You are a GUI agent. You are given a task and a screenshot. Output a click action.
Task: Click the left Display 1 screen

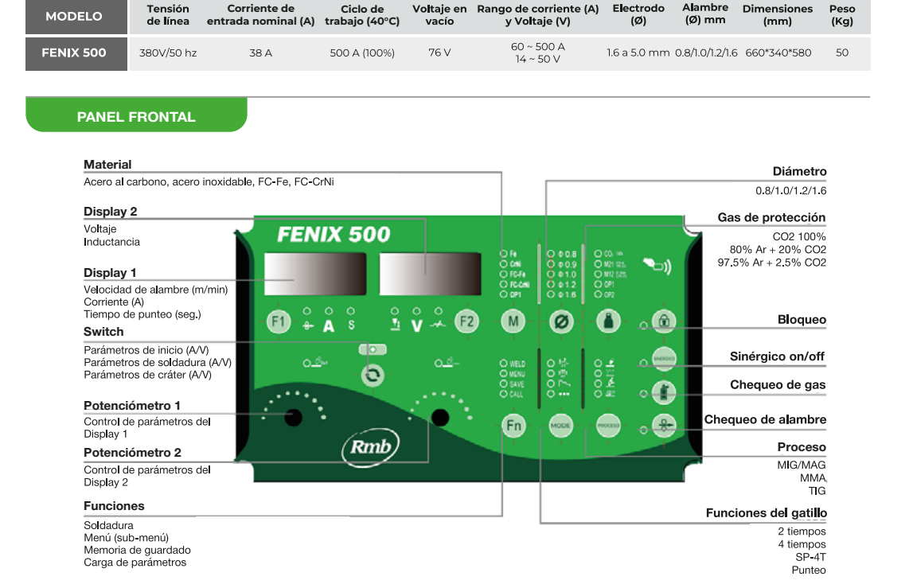tap(315, 275)
